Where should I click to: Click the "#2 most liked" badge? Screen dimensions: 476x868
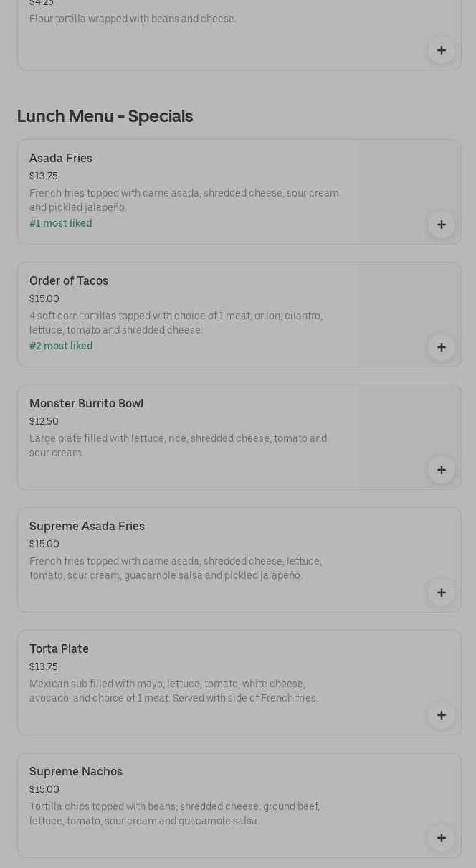61,346
